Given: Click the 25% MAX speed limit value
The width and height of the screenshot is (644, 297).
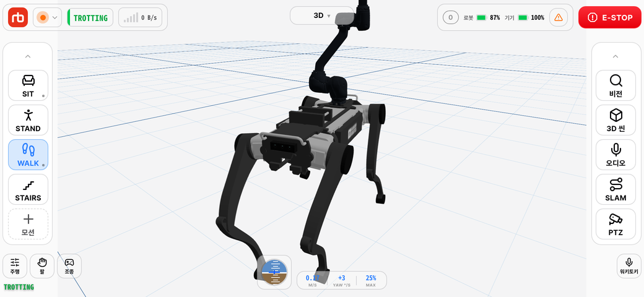Looking at the screenshot, I should 370,280.
